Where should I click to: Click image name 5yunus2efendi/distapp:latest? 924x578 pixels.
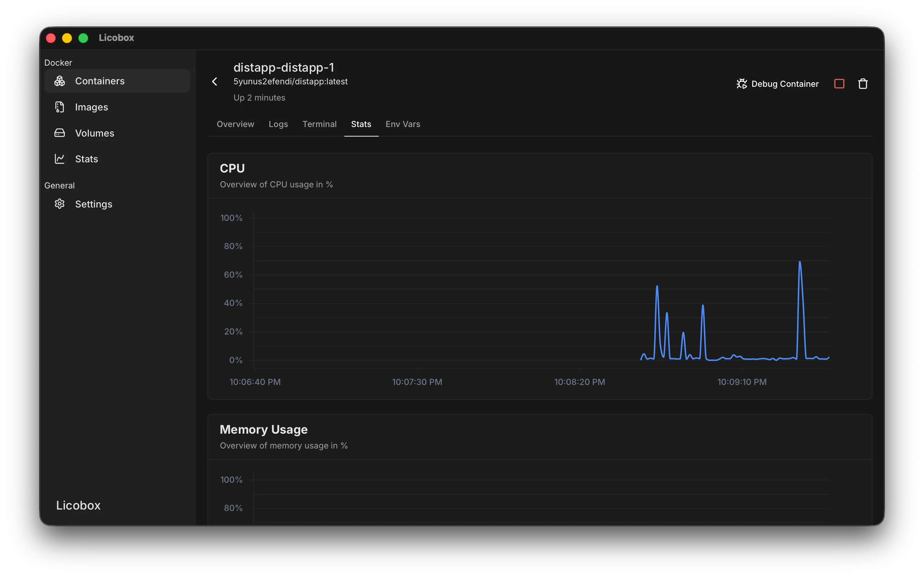[290, 82]
